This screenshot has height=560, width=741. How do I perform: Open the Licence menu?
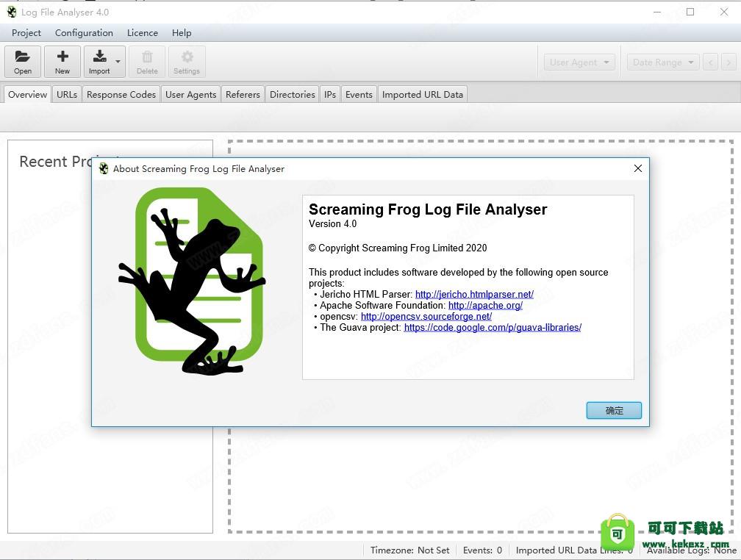click(142, 33)
